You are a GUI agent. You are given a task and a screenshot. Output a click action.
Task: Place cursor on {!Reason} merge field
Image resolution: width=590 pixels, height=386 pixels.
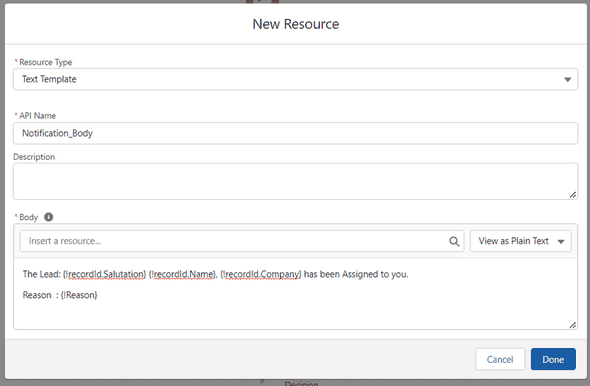[x=79, y=295]
